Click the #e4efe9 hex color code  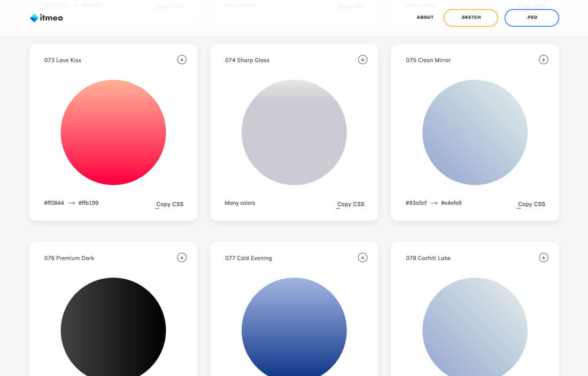point(451,203)
